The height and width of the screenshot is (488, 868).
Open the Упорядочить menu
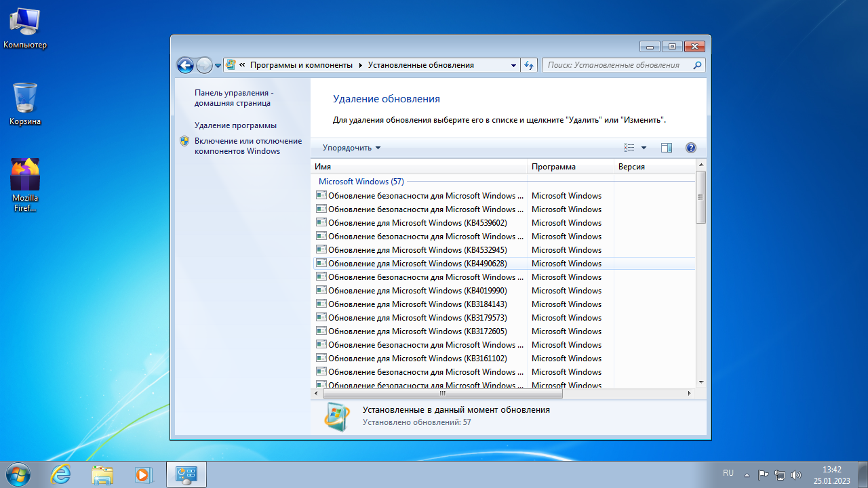[x=351, y=148]
